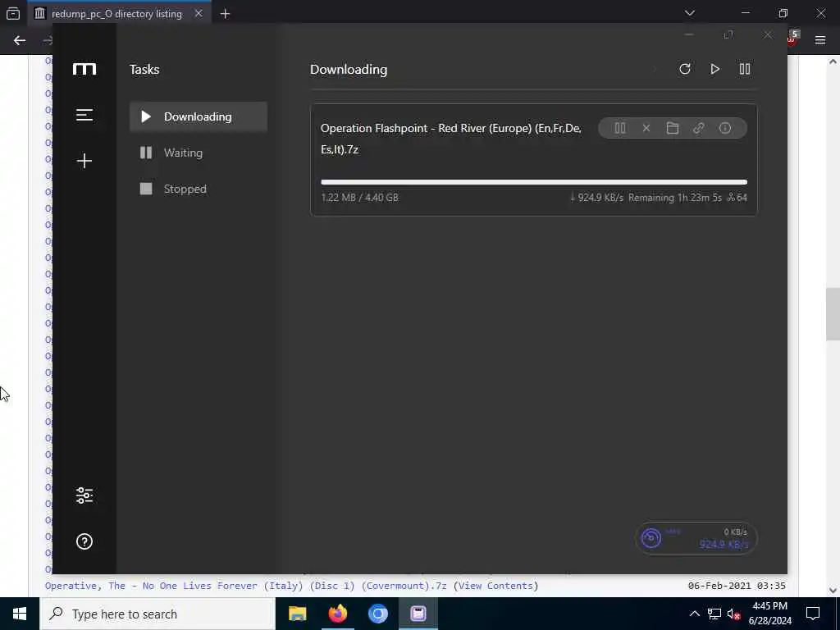The width and height of the screenshot is (840, 630).
Task: Show Operation Flashpoint file in folder
Action: click(673, 128)
